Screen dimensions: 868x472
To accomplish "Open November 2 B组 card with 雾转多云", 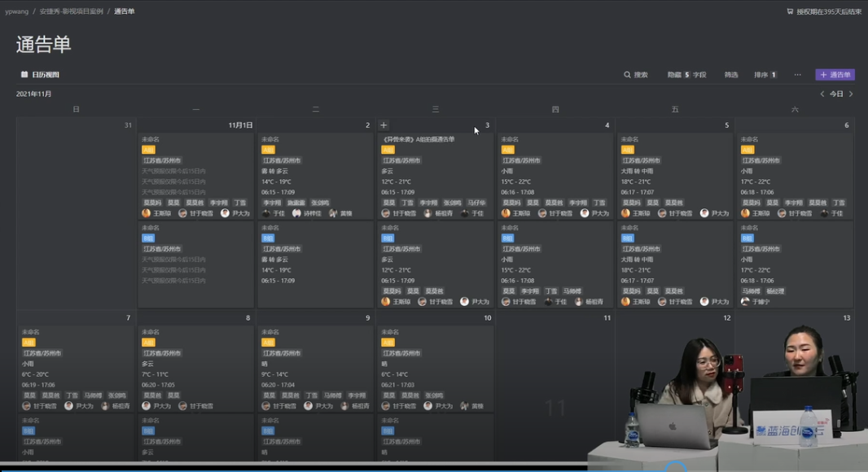I will point(316,264).
